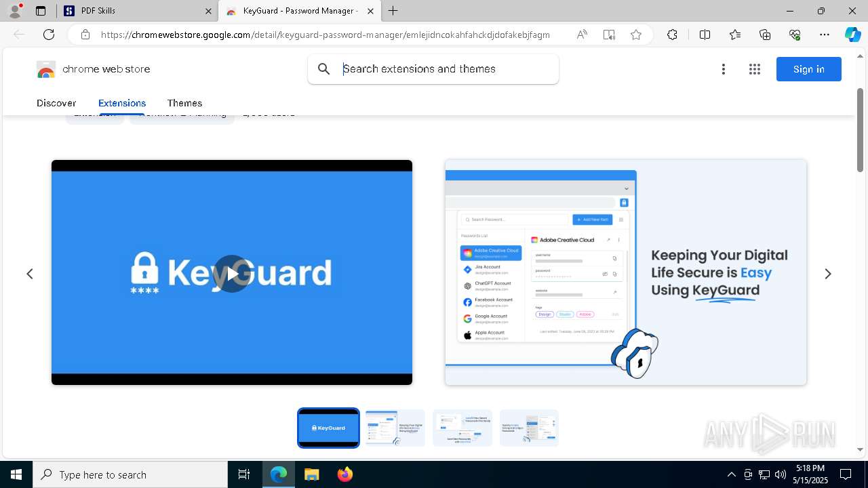Viewport: 868px width, 488px height.
Task: Close the PDF Skills tab
Action: [x=208, y=11]
